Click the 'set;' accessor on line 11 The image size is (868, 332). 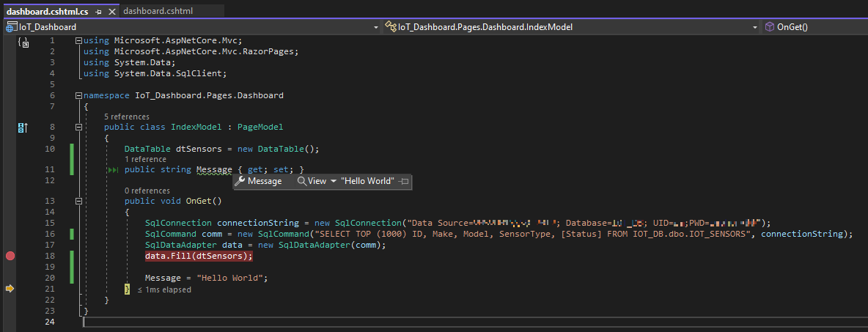click(x=282, y=169)
